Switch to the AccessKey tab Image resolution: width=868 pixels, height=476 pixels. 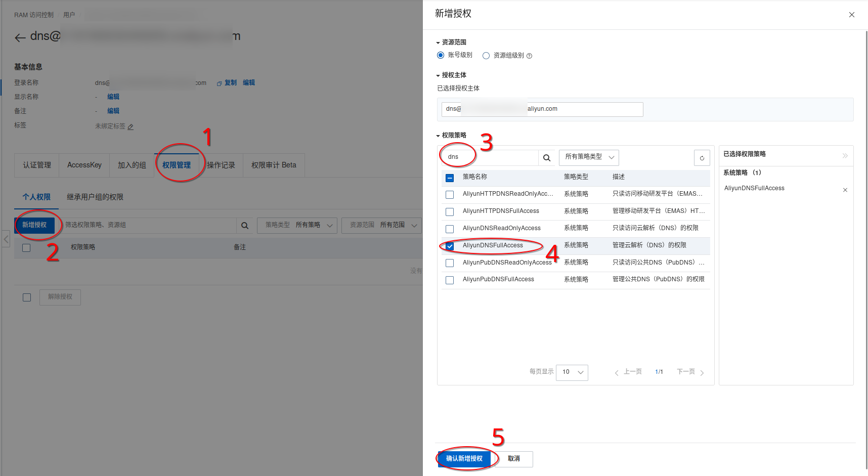click(84, 165)
